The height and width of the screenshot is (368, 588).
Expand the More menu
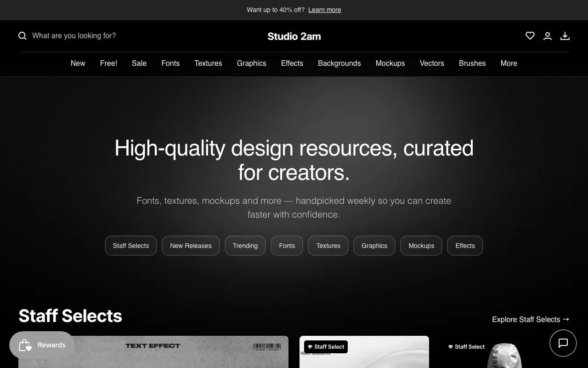(x=509, y=63)
